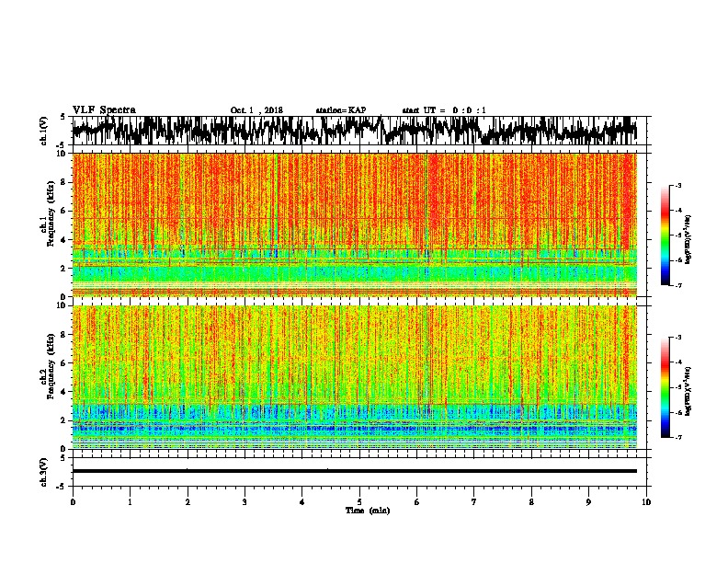Click the "-7" label on ch.1 color bar
Viewport: 728px width, 563px height.
(x=678, y=285)
